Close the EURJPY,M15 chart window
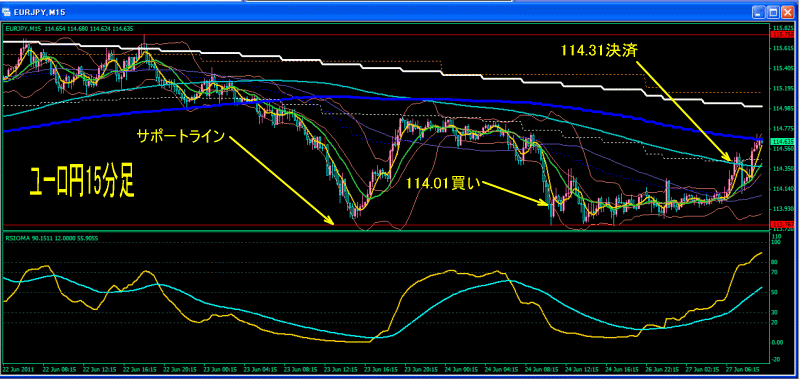 [787, 11]
